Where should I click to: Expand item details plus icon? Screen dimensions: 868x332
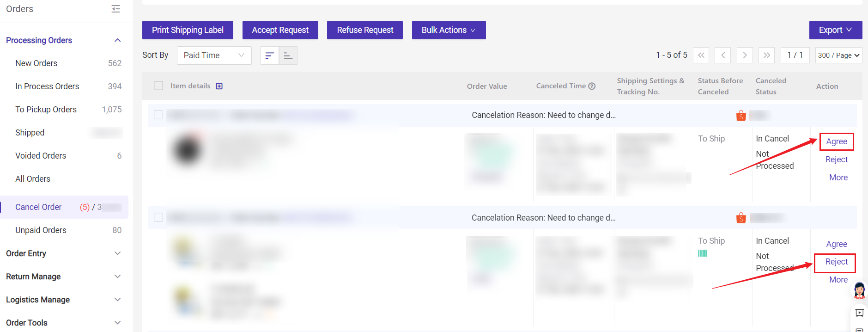[x=219, y=86]
